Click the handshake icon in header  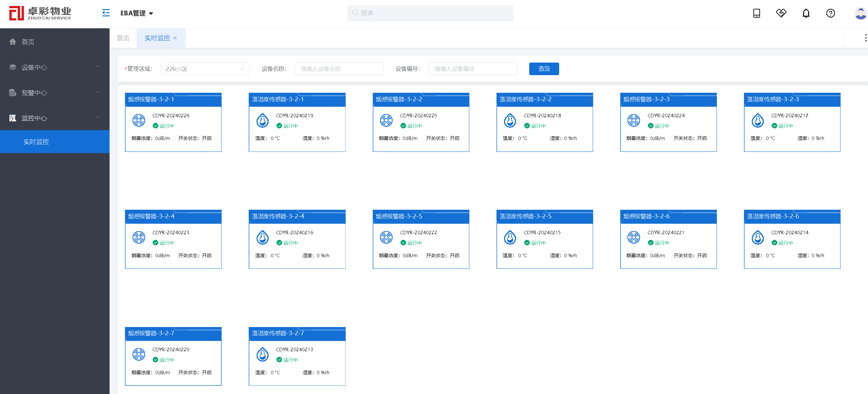(x=781, y=13)
